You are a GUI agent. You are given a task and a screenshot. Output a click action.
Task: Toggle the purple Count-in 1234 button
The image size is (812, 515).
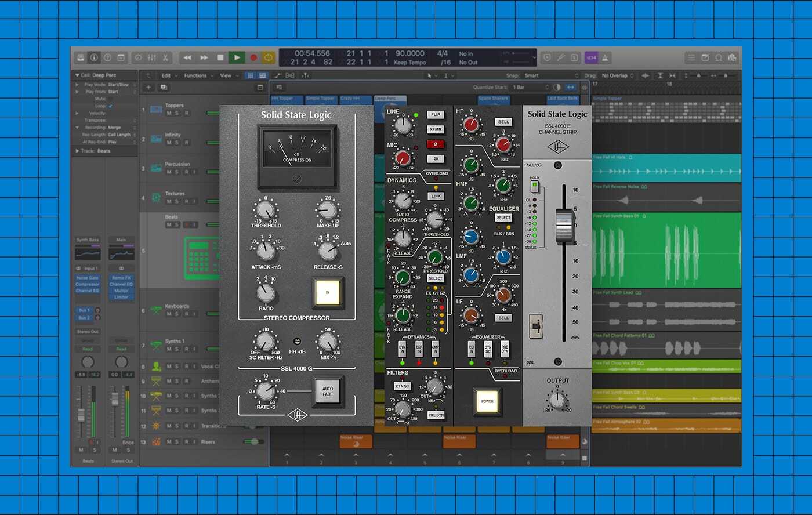[591, 57]
